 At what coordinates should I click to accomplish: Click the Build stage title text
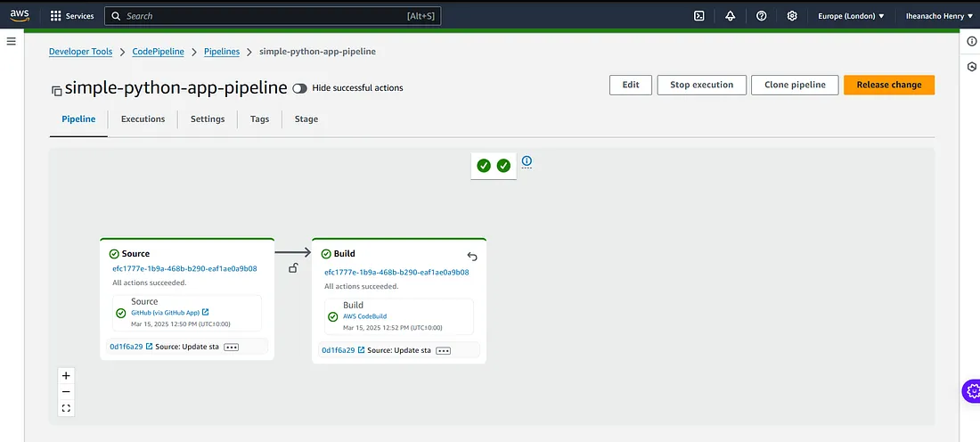pyautogui.click(x=345, y=254)
